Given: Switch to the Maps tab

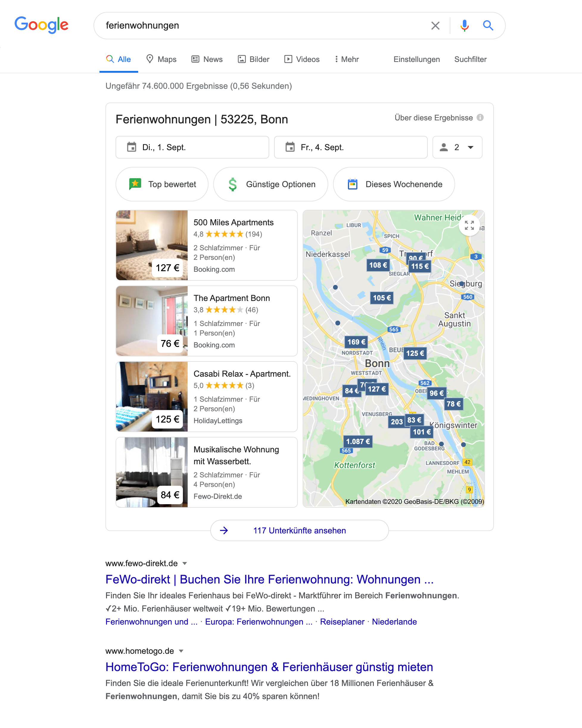Looking at the screenshot, I should pos(161,59).
